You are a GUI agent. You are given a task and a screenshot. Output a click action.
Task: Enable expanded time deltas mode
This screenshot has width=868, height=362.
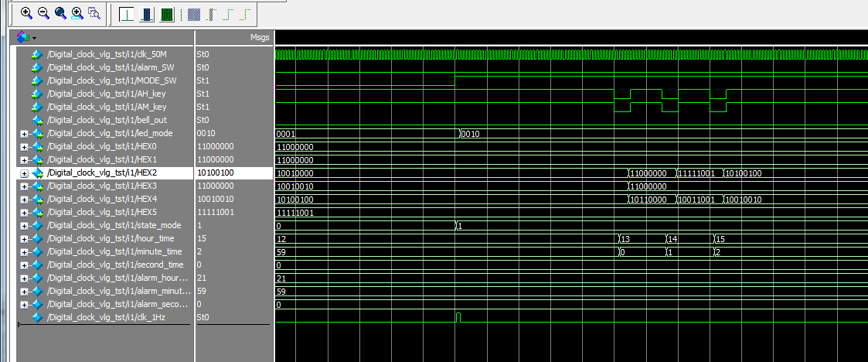point(147,15)
